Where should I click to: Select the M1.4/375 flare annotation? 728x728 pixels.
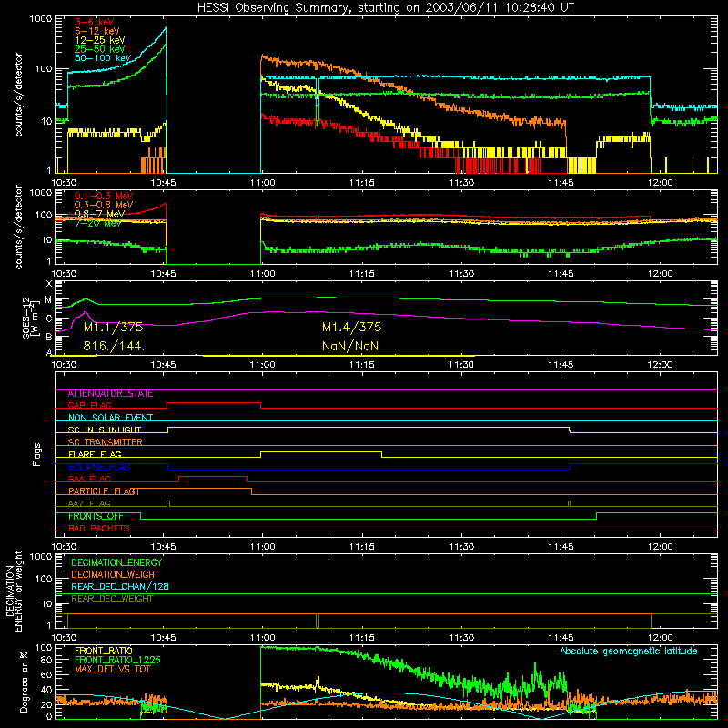click(352, 328)
